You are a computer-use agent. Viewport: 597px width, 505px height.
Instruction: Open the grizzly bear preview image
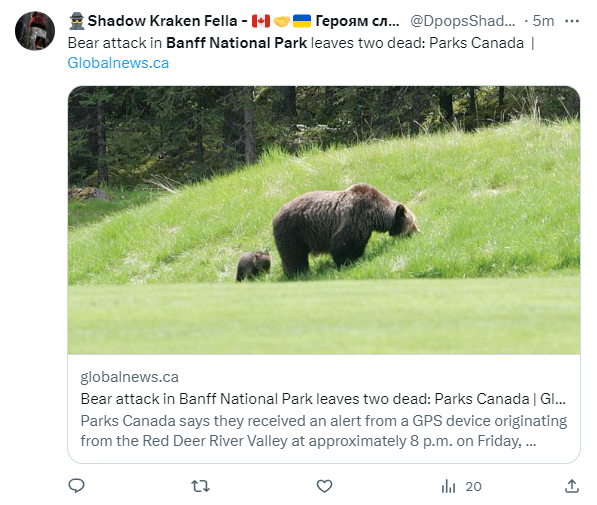324,220
